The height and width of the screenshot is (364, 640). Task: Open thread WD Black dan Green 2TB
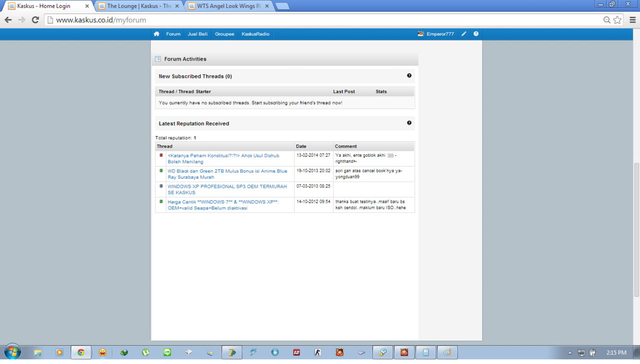tap(227, 174)
